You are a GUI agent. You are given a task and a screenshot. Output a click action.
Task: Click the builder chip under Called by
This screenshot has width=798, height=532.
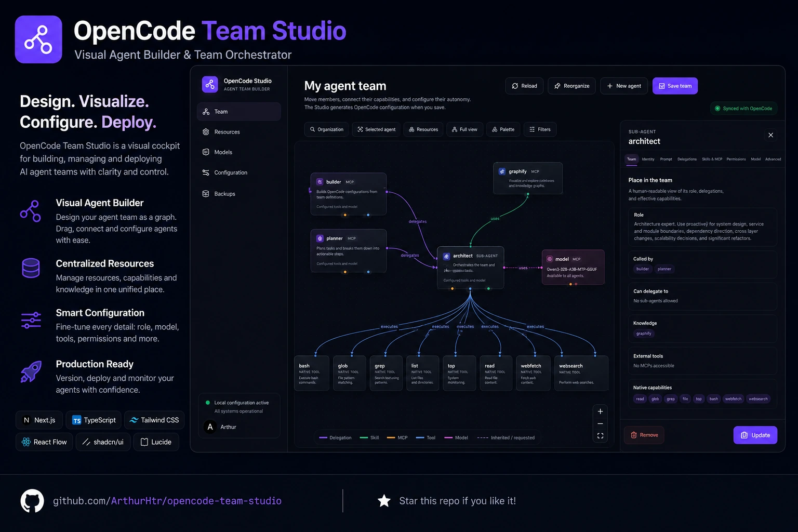(x=643, y=269)
